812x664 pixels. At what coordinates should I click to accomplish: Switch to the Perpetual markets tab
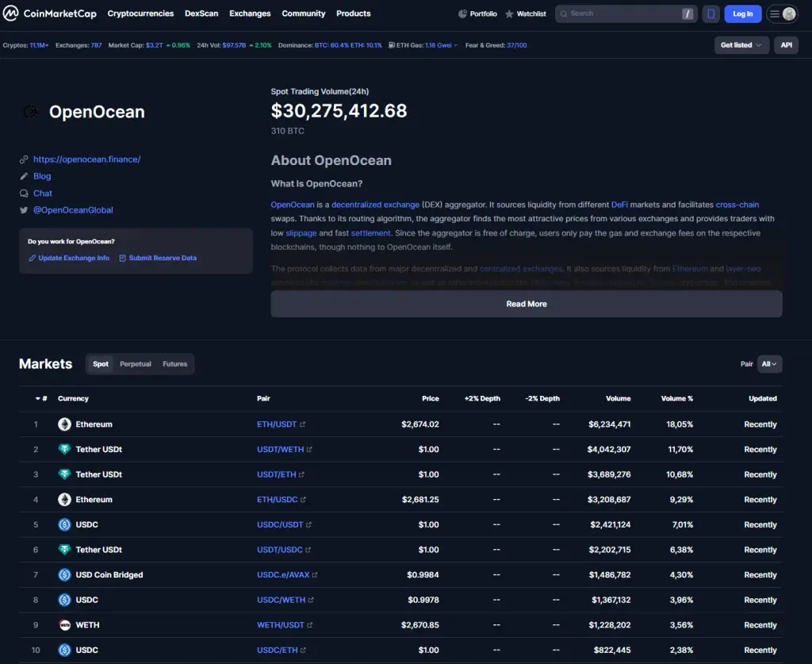click(136, 364)
